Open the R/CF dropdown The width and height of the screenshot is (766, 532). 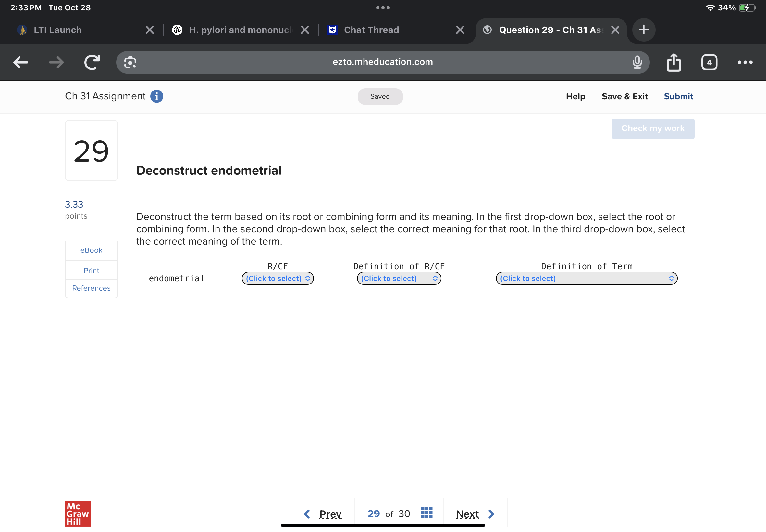(278, 278)
